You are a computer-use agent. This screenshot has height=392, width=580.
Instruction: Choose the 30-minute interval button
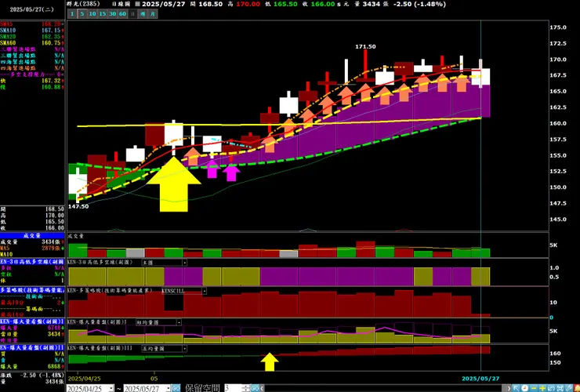click(112, 13)
